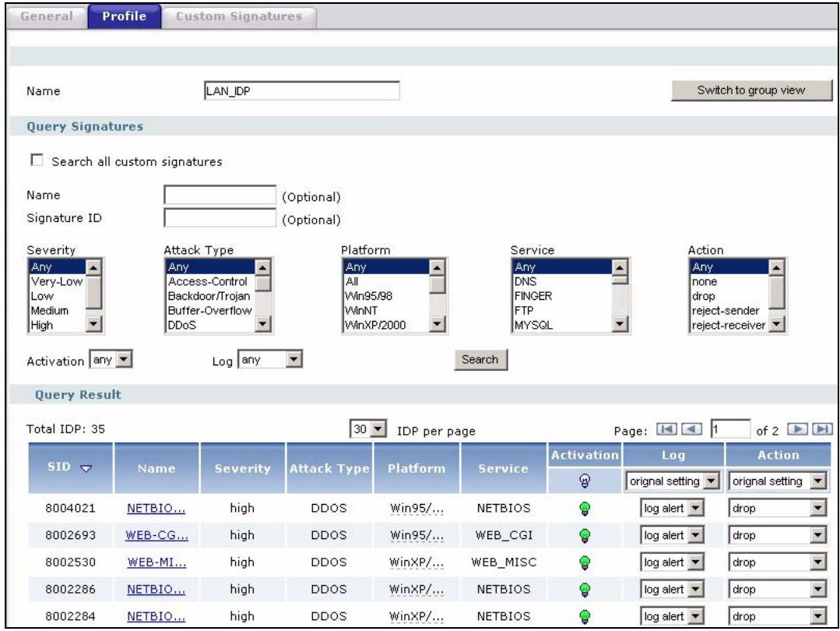The height and width of the screenshot is (631, 840).
Task: Click the query Name optional field
Action: click(220, 195)
